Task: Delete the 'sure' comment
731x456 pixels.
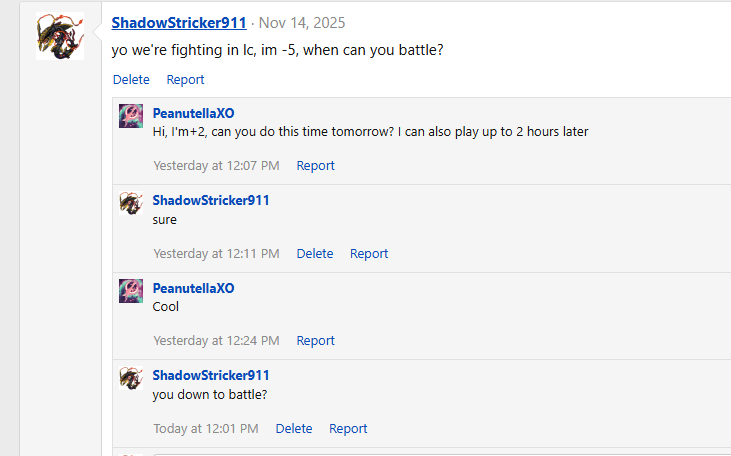Action: click(x=315, y=254)
